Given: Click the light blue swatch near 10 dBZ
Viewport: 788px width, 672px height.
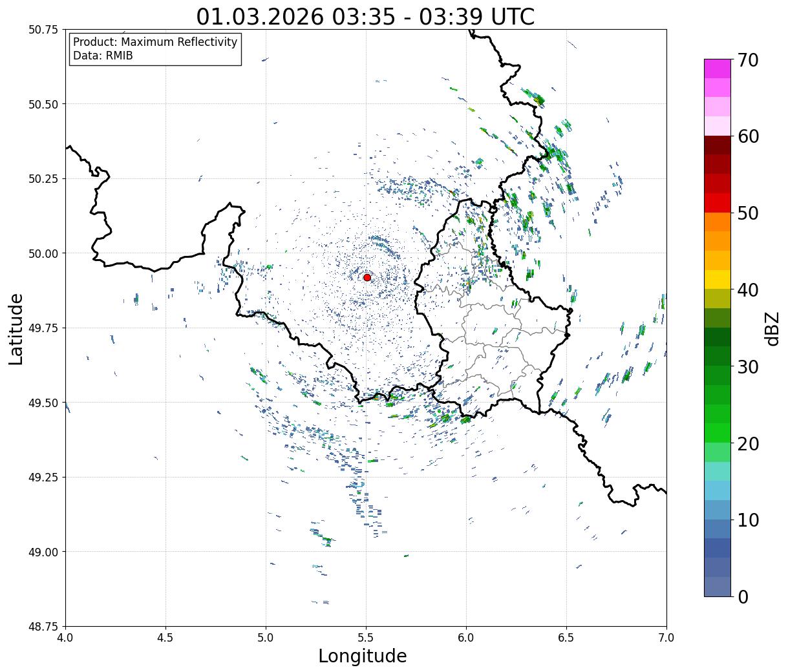Looking at the screenshot, I should pos(718,510).
